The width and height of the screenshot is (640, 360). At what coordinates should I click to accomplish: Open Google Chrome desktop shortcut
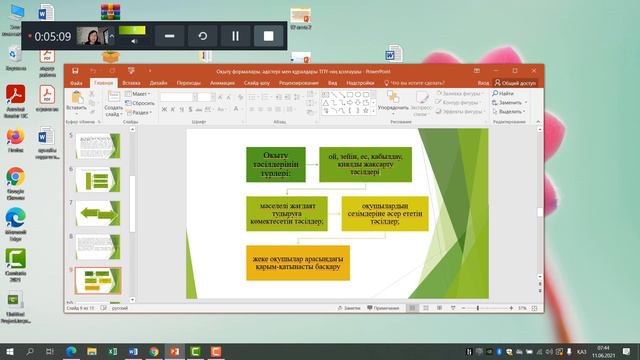16,183
